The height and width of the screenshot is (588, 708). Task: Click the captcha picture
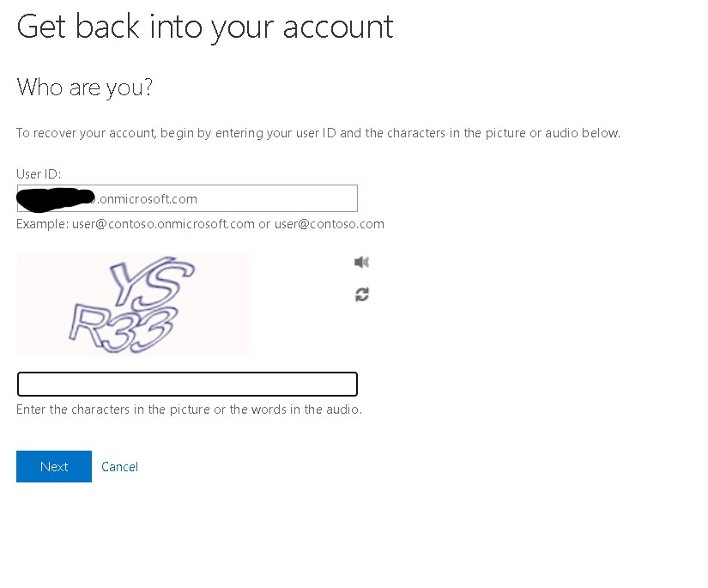point(133,305)
